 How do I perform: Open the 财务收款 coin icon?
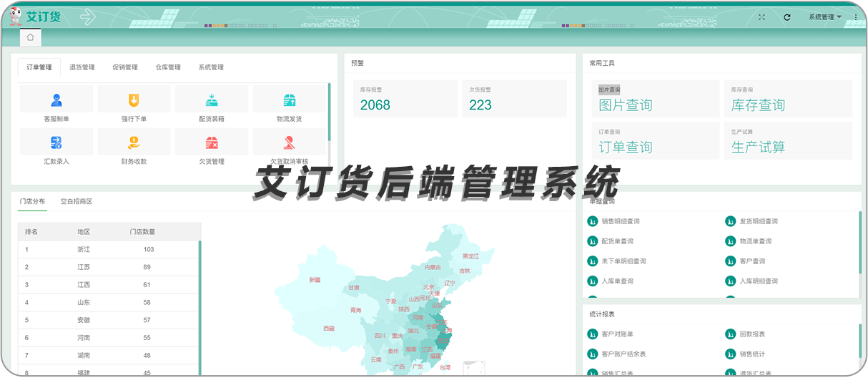click(134, 142)
